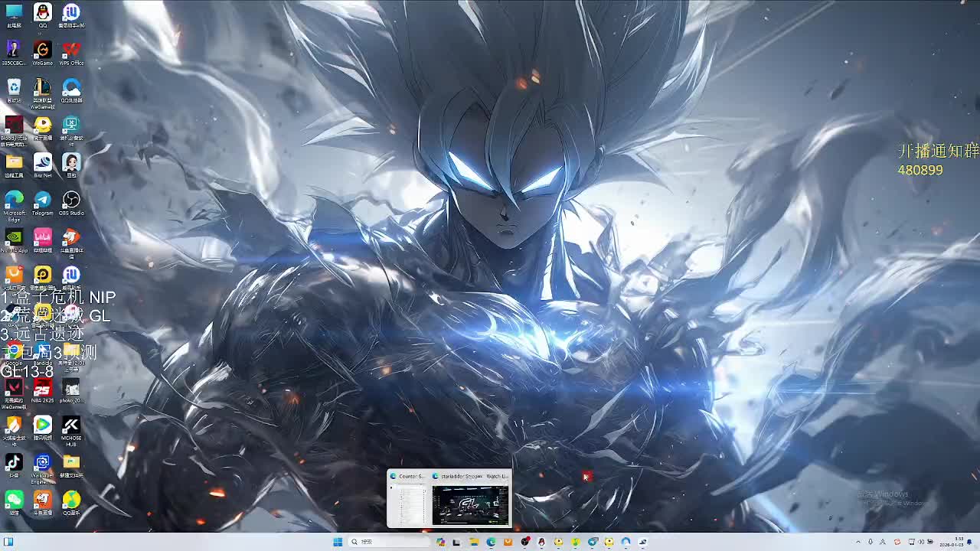Expand the system tray hidden icons chevron
Image resolution: width=980 pixels, height=551 pixels.
pyautogui.click(x=859, y=542)
